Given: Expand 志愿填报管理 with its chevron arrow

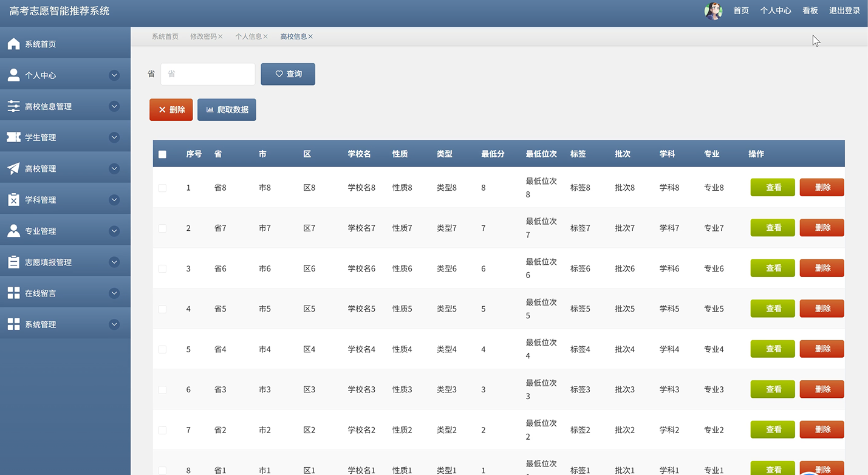Looking at the screenshot, I should [114, 262].
